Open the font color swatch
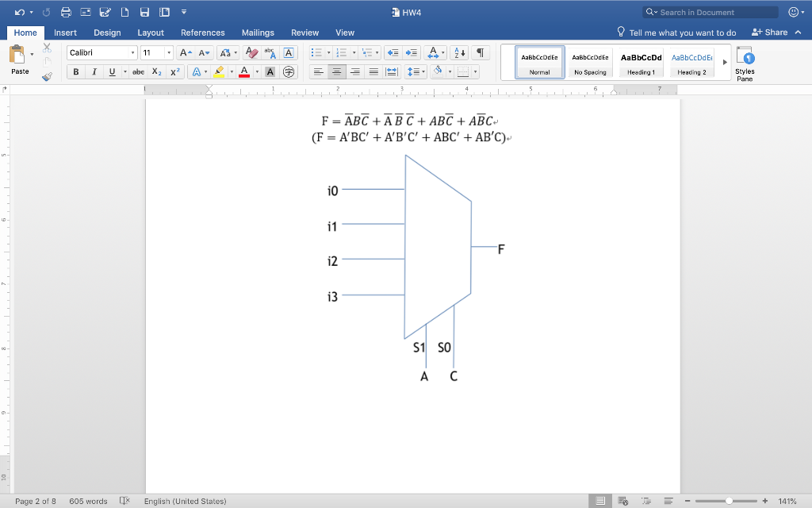Image resolution: width=812 pixels, height=508 pixels. pos(243,71)
